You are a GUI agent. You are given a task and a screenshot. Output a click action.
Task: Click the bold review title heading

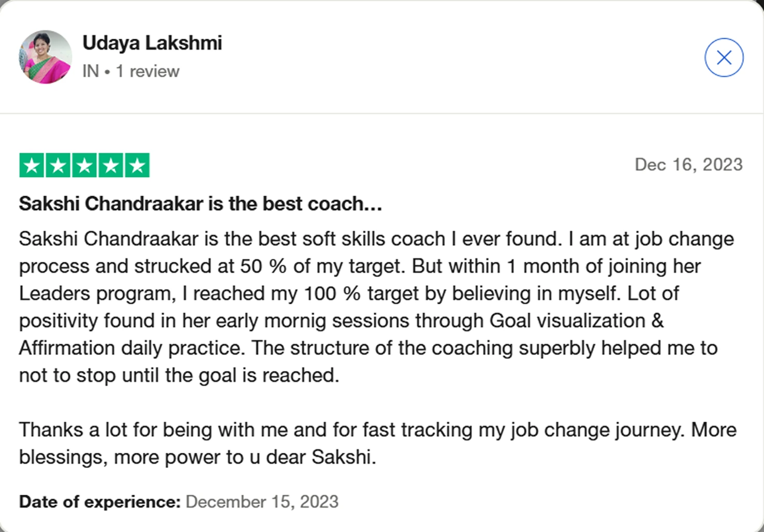[x=200, y=204]
